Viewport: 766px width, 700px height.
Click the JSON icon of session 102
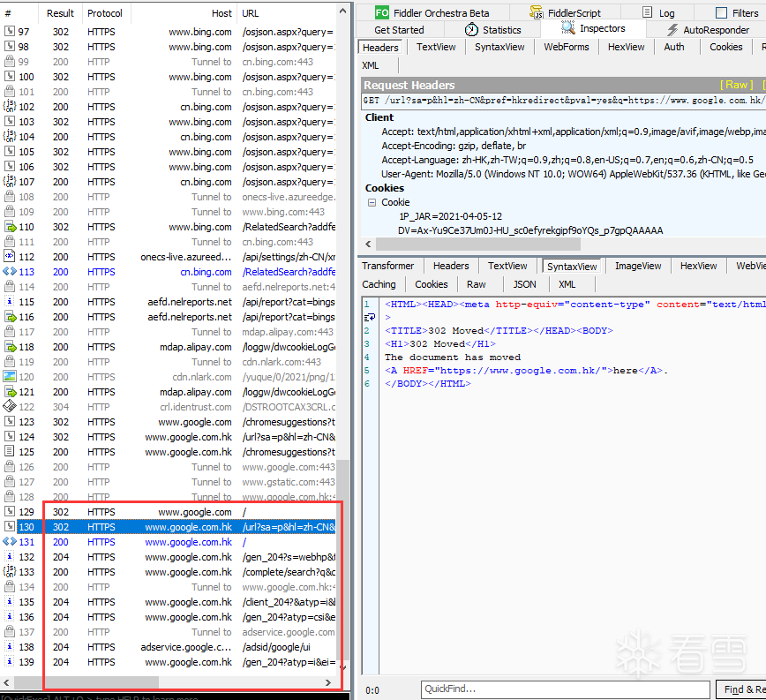10,106
